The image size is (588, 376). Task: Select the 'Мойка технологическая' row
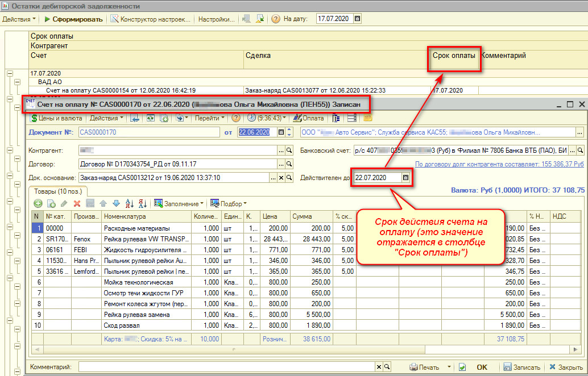click(x=306, y=282)
